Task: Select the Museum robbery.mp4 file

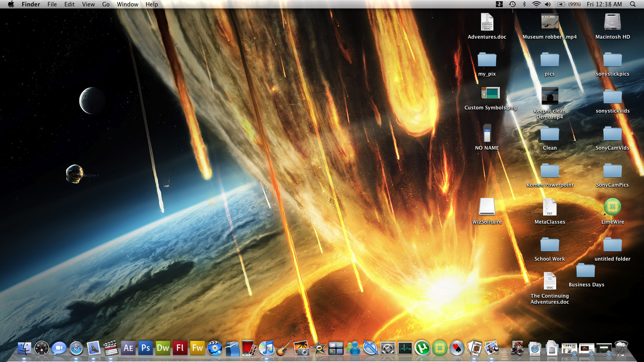Action: click(550, 23)
